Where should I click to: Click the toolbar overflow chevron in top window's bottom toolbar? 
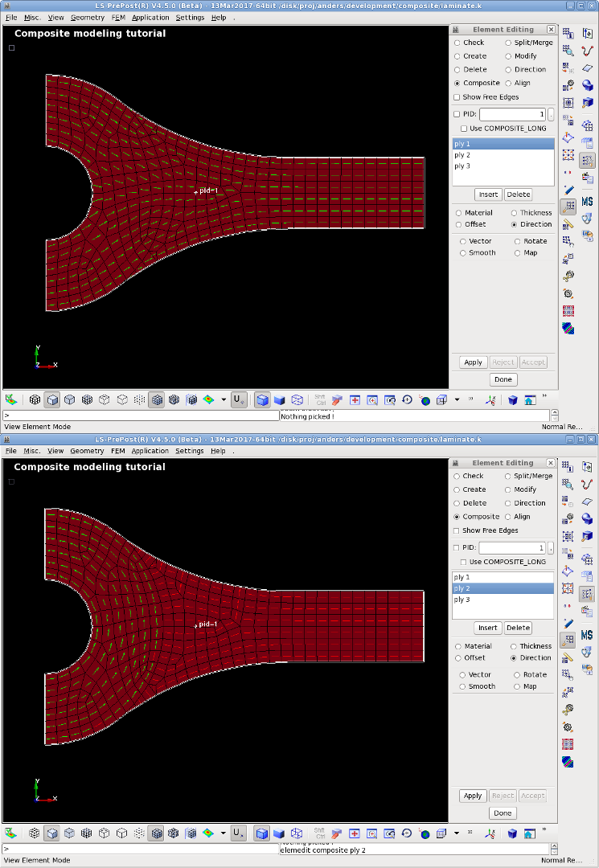(544, 395)
